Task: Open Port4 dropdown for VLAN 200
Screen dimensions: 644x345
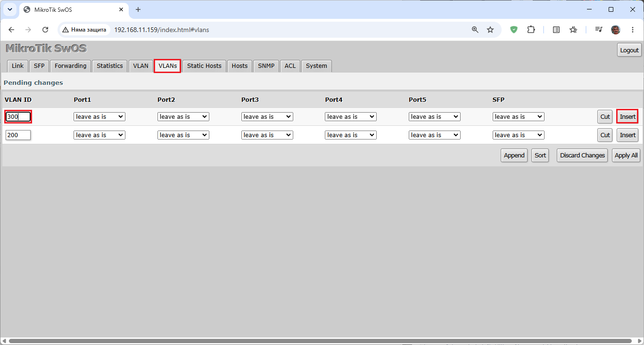Action: (x=351, y=135)
